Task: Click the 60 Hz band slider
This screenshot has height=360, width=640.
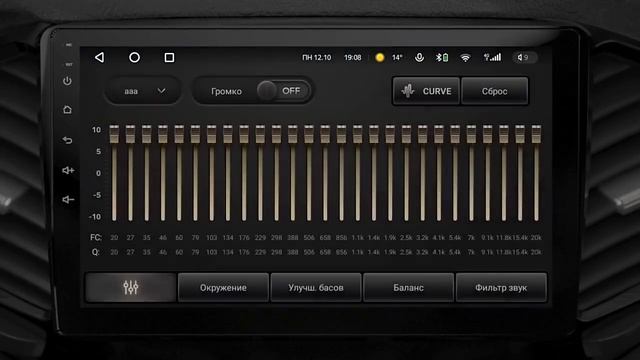Action: click(x=179, y=173)
